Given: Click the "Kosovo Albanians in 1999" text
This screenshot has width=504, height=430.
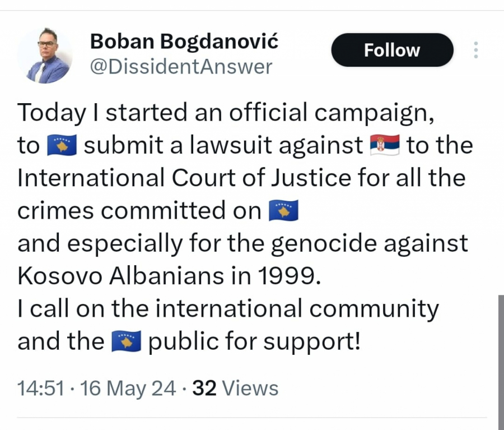Looking at the screenshot, I should [x=170, y=276].
